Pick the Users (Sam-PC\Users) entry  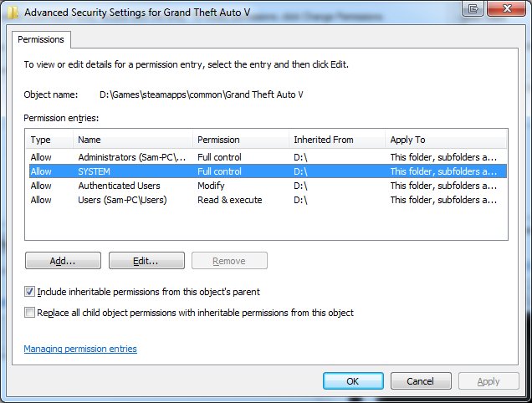tap(122, 200)
